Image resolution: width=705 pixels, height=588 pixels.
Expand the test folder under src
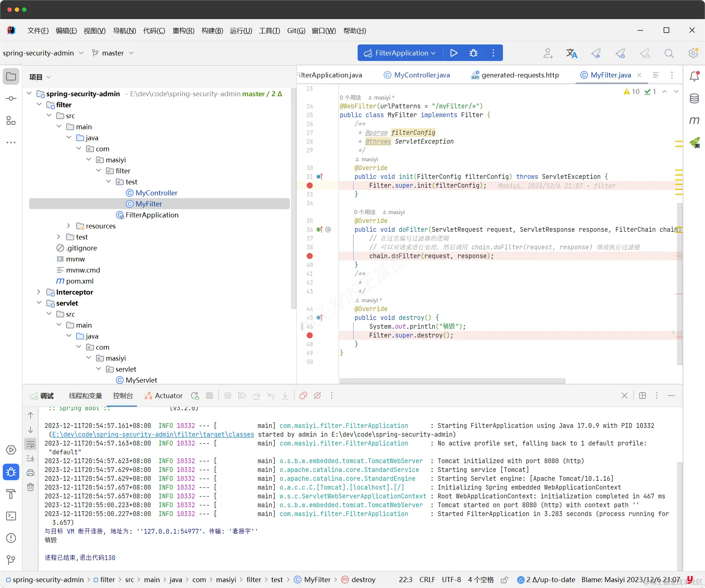(x=58, y=237)
